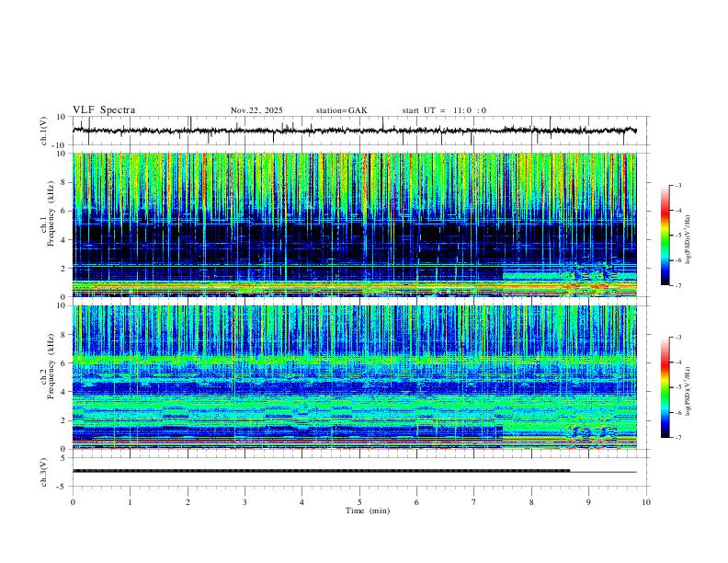Click the ch.1 'Frequency (kHz)' axis label
The image size is (728, 563).
point(51,213)
